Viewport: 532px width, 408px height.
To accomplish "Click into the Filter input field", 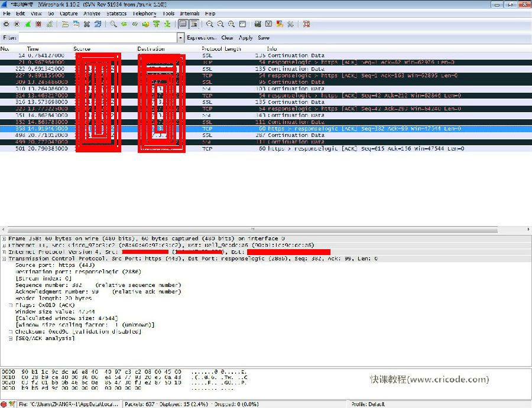I will [x=98, y=38].
